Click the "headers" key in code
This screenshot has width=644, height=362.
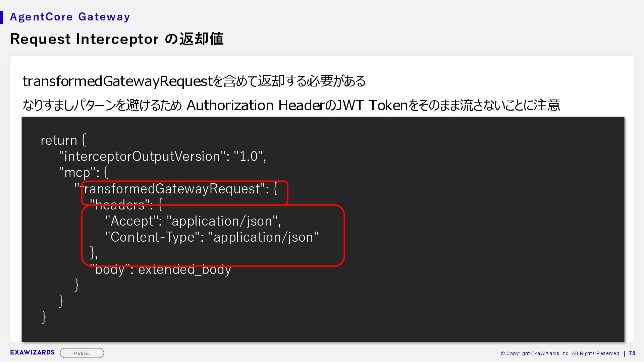pos(121,205)
